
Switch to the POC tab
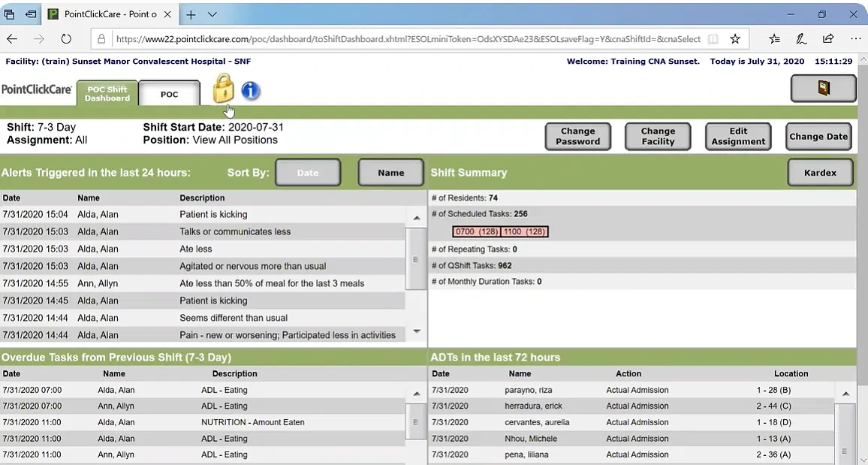click(x=170, y=94)
